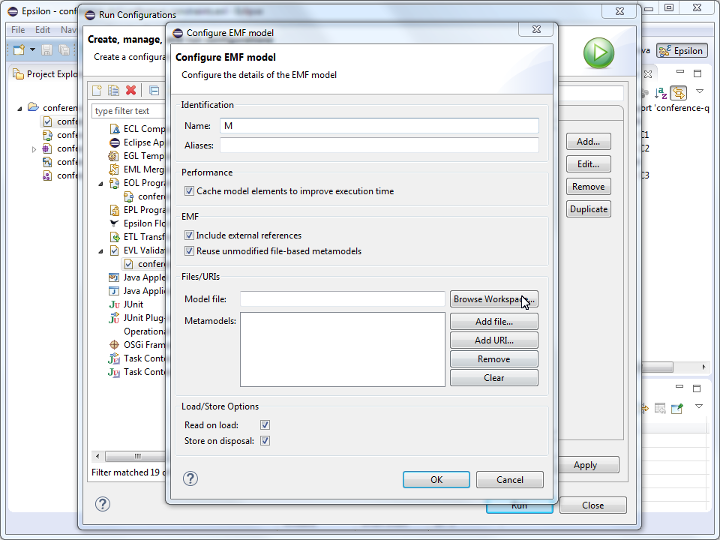Open help via Configure EMF model question mark
The width and height of the screenshot is (720, 540).
coord(191,479)
